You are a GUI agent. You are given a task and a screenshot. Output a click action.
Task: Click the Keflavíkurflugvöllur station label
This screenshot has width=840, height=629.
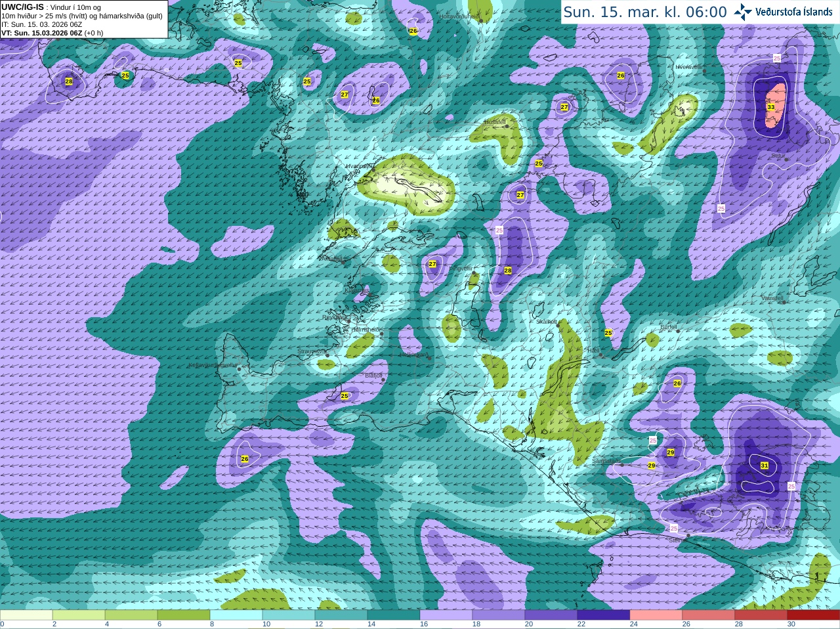pos(213,365)
